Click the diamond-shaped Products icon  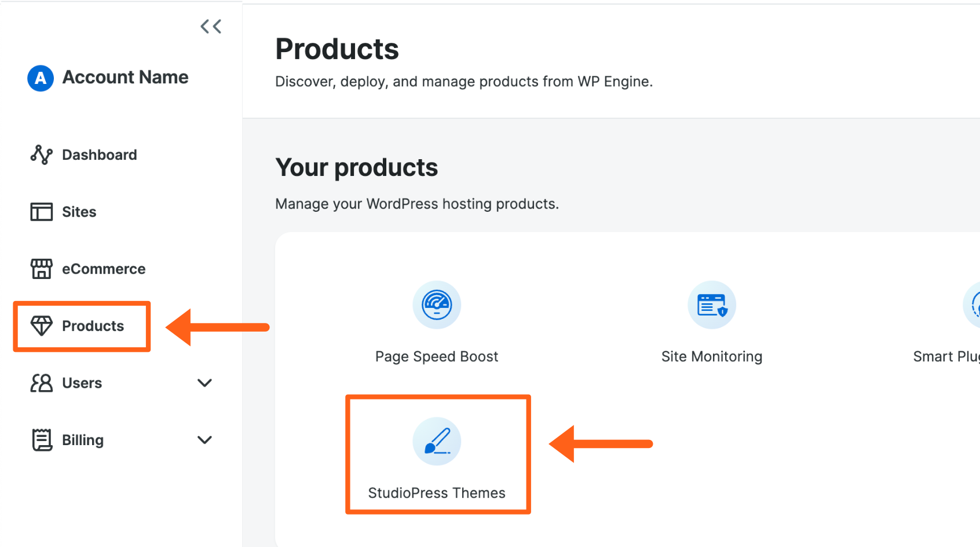click(x=42, y=326)
